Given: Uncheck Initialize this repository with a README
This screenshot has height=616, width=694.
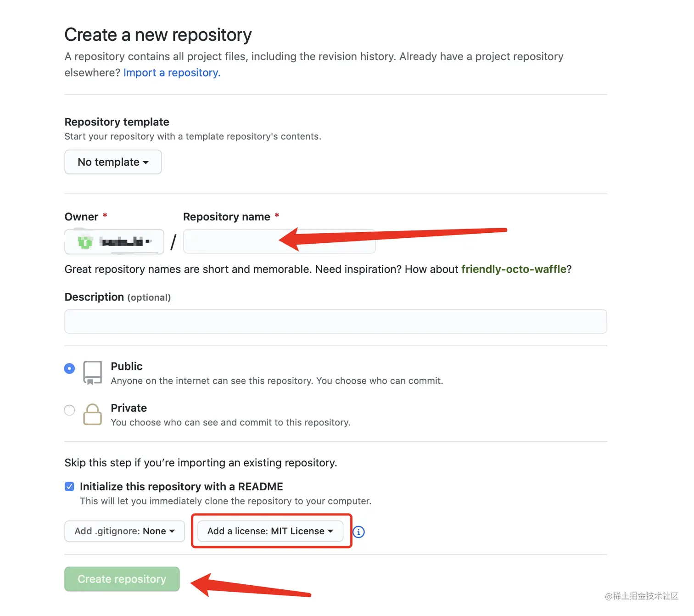Looking at the screenshot, I should 69,487.
